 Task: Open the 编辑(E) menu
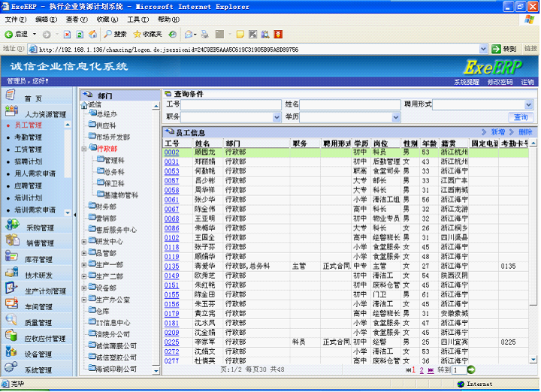pos(46,20)
